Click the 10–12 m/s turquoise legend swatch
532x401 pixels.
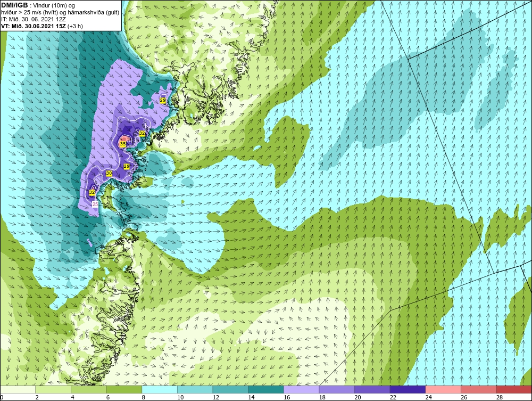pyautogui.click(x=195, y=389)
